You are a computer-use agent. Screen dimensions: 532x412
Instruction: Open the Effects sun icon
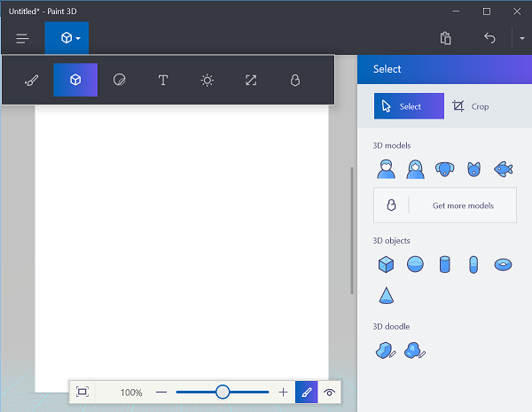coord(207,81)
